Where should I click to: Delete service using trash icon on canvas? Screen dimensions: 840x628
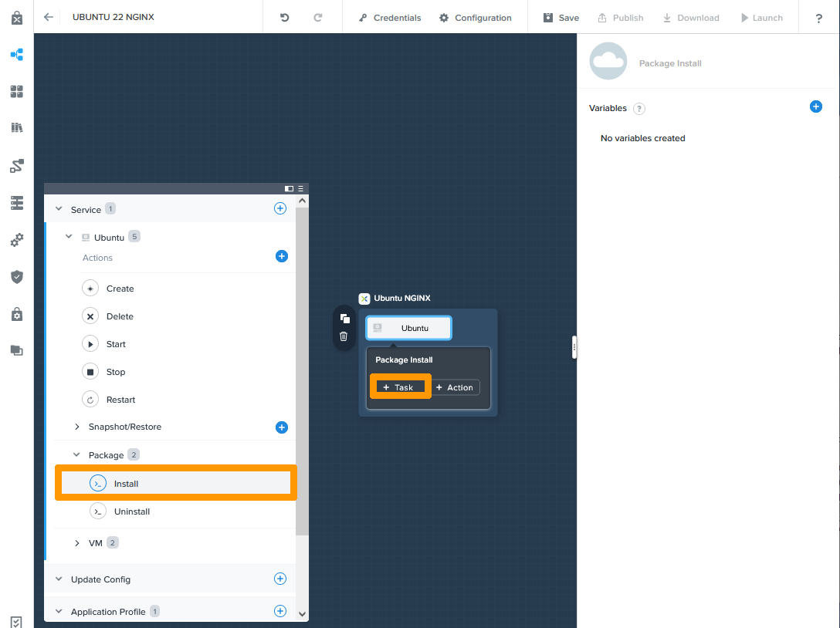[x=344, y=336]
